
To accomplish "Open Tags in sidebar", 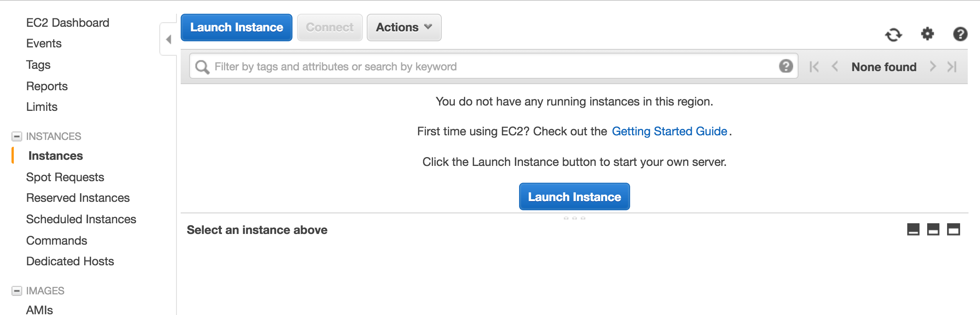I will point(38,65).
